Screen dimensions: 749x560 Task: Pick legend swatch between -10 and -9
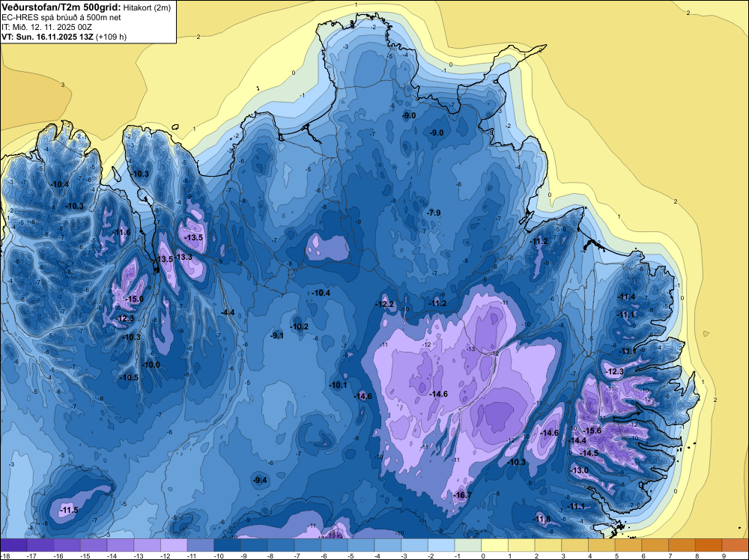(228, 545)
